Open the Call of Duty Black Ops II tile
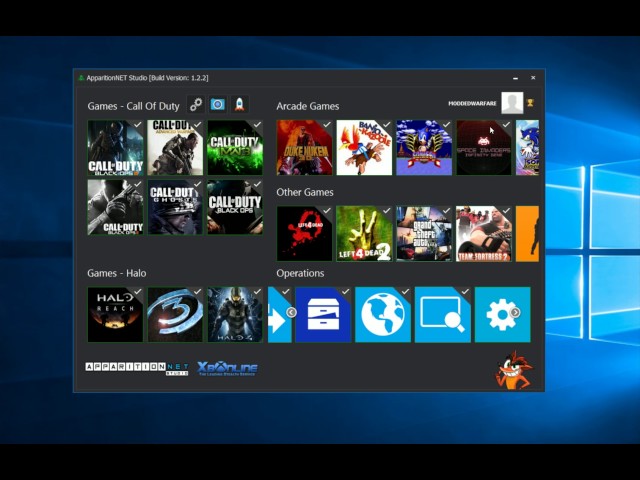This screenshot has height=480, width=640. point(115,207)
